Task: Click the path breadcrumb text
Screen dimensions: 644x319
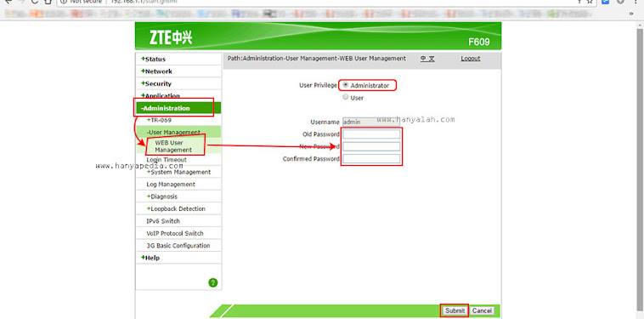Action: [x=317, y=59]
